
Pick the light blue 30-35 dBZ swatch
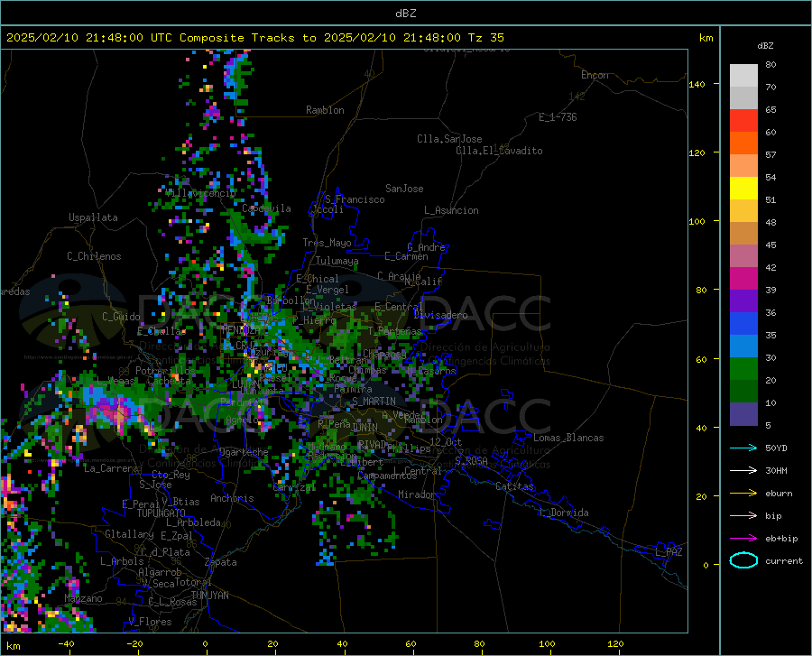pos(743,346)
